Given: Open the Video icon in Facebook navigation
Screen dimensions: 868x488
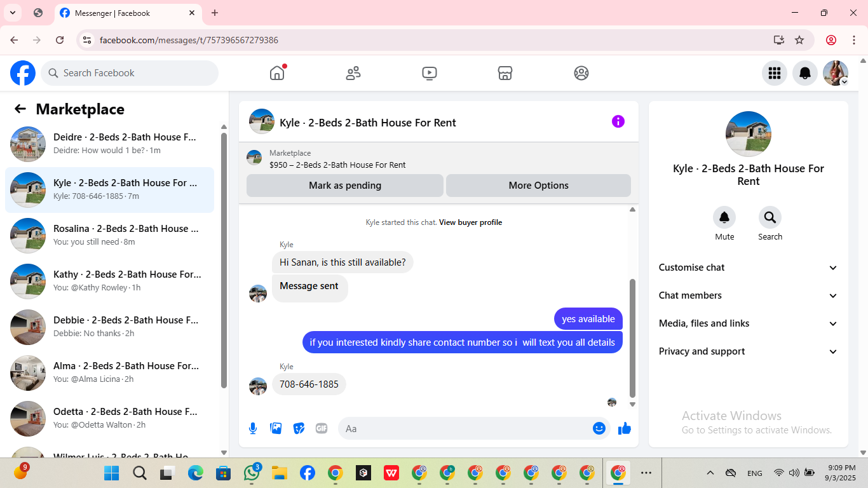Looking at the screenshot, I should (430, 73).
